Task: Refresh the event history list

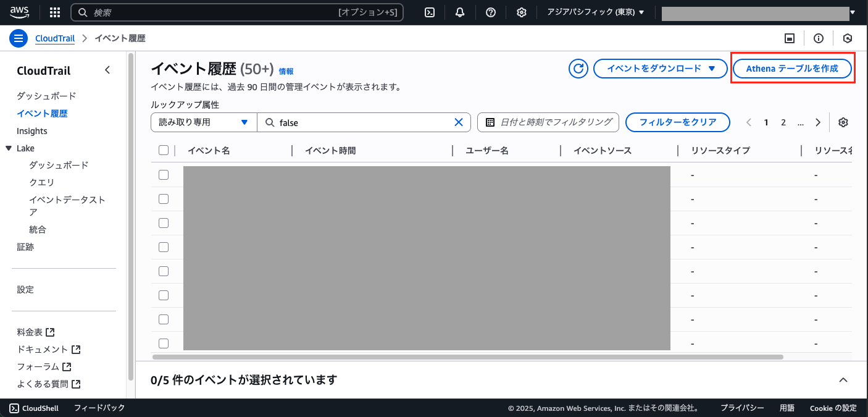Action: (578, 69)
